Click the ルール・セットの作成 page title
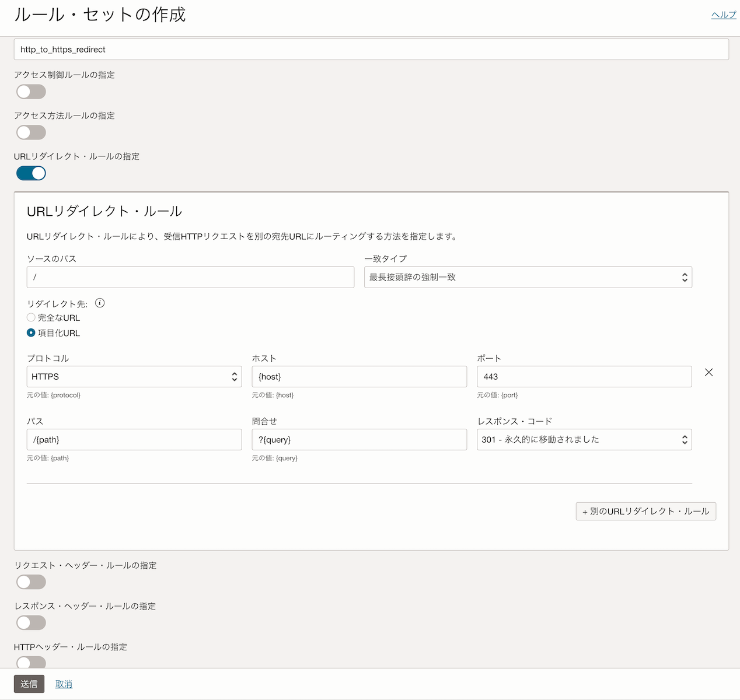This screenshot has height=700, width=740. point(100,15)
